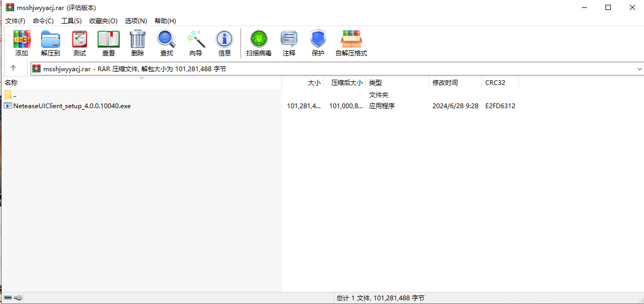Click the 101,281,4... size cell

304,106
